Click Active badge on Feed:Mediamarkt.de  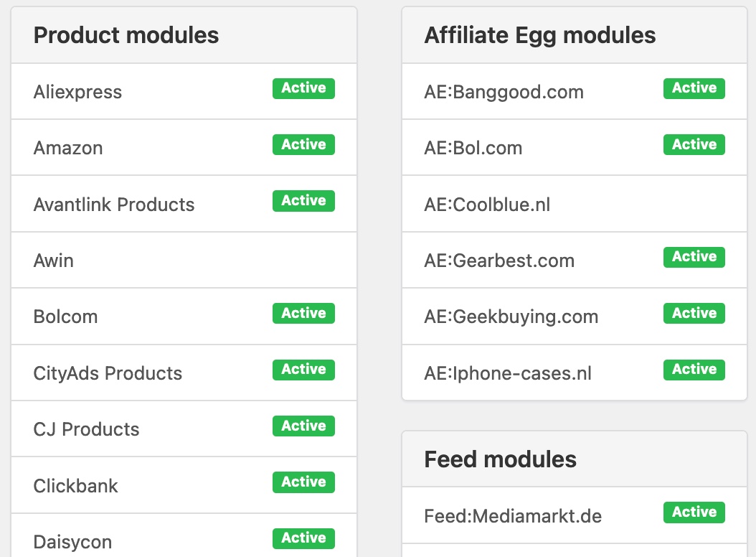click(x=694, y=512)
